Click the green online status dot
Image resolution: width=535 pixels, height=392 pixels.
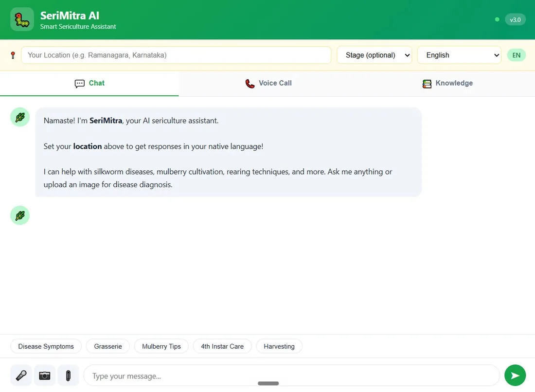pos(497,19)
